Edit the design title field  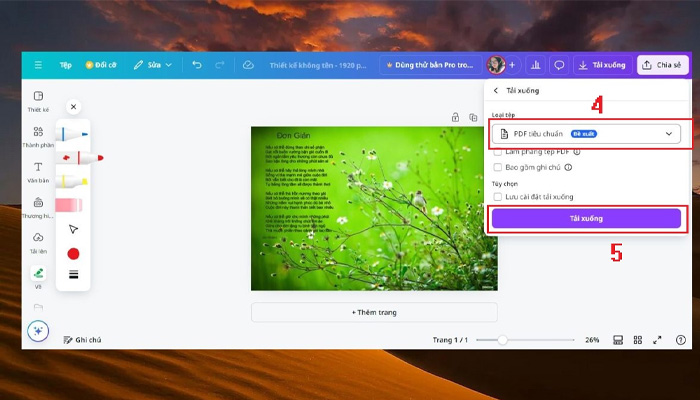[x=318, y=65]
